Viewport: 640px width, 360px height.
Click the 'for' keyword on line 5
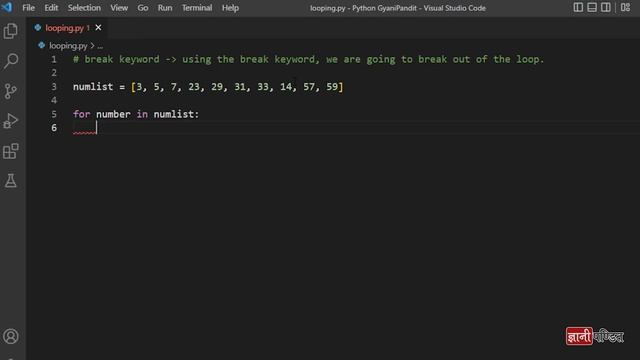[x=81, y=114]
